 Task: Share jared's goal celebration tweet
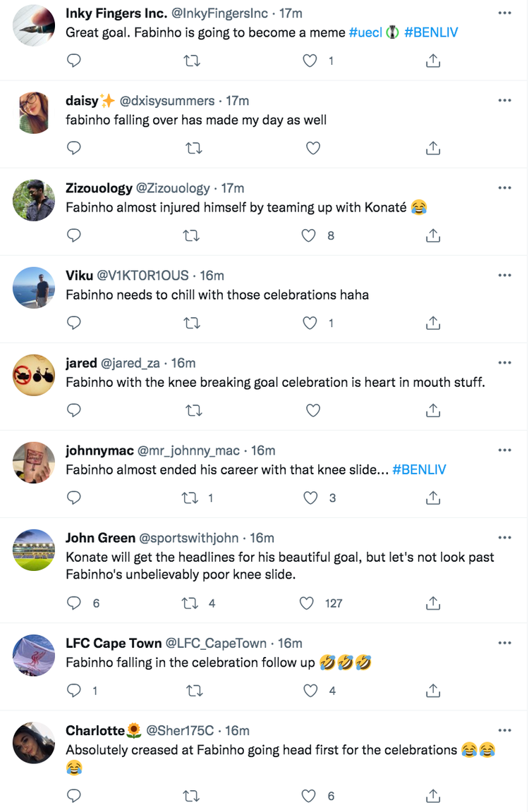[x=433, y=410]
